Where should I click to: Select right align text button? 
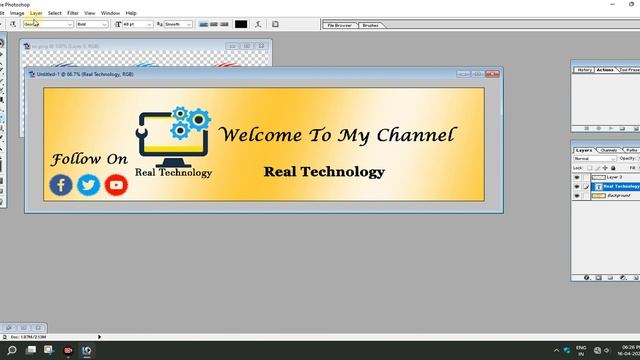pos(224,24)
